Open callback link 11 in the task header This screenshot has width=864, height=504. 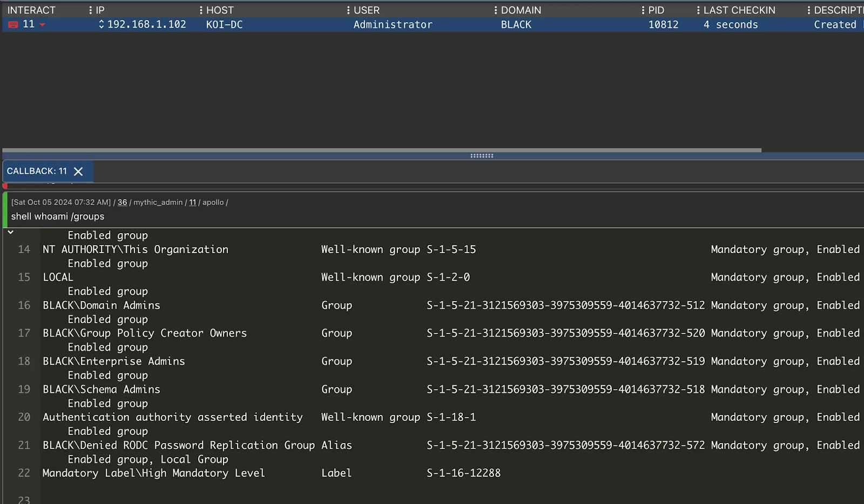pos(192,202)
